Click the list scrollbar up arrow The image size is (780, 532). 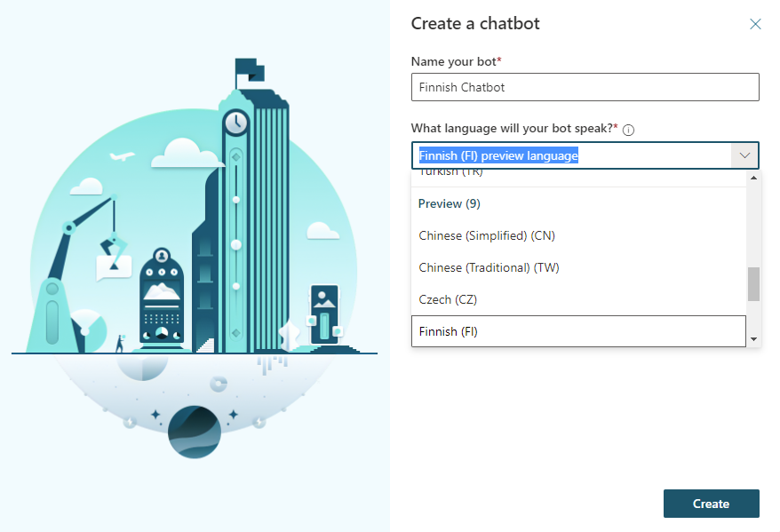coord(753,178)
